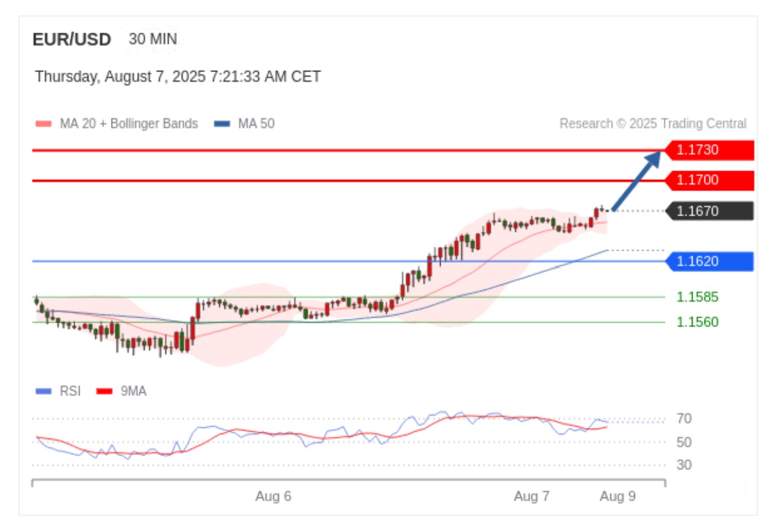Viewport: 779px width, 532px height.
Task: Click the chart timestamp Thursday, August 7, 2025
Action: pos(177,77)
